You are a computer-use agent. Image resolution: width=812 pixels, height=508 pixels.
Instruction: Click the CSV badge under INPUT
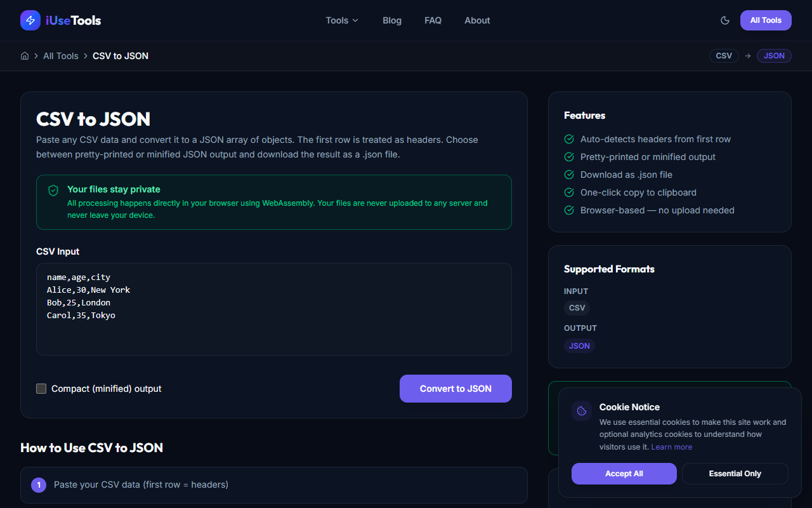tap(577, 308)
